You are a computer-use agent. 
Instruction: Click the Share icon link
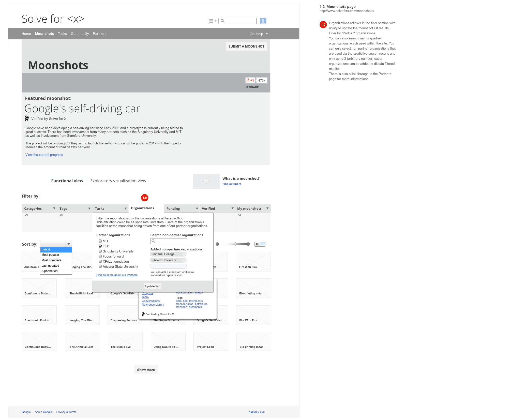(252, 87)
